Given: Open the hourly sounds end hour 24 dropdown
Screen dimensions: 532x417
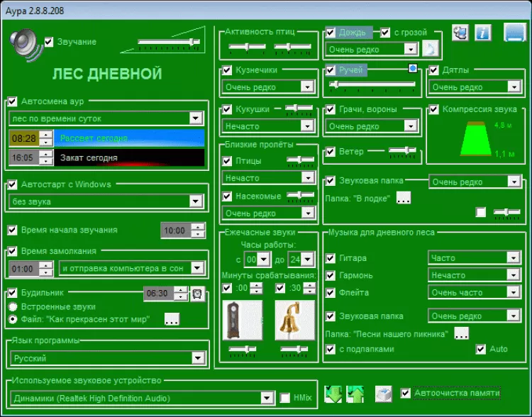Looking at the screenshot, I should click(x=301, y=260).
